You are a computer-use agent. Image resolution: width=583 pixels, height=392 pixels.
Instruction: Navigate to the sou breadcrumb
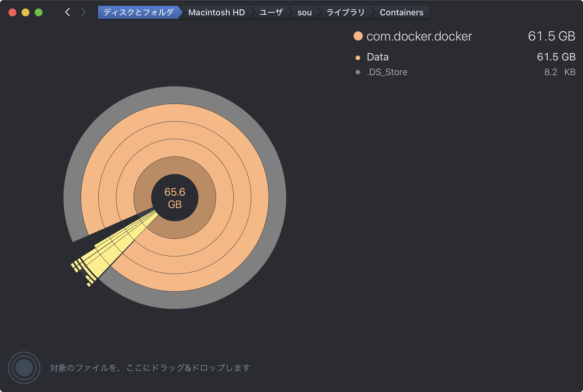pos(304,12)
